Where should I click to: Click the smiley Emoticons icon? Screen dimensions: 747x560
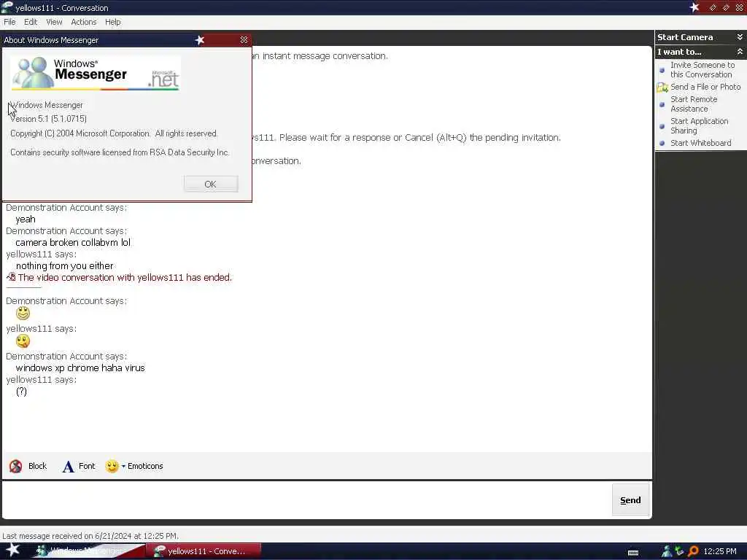[112, 466]
